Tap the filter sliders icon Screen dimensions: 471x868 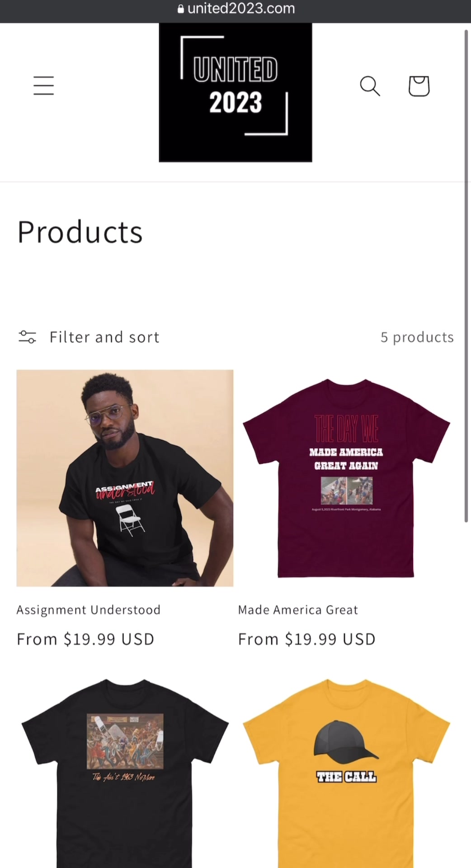point(27,337)
